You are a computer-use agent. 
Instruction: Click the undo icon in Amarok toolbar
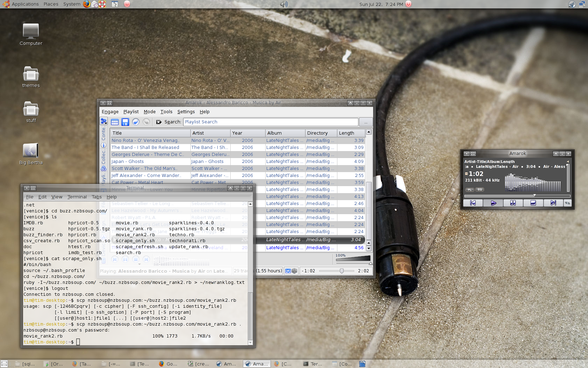[136, 122]
